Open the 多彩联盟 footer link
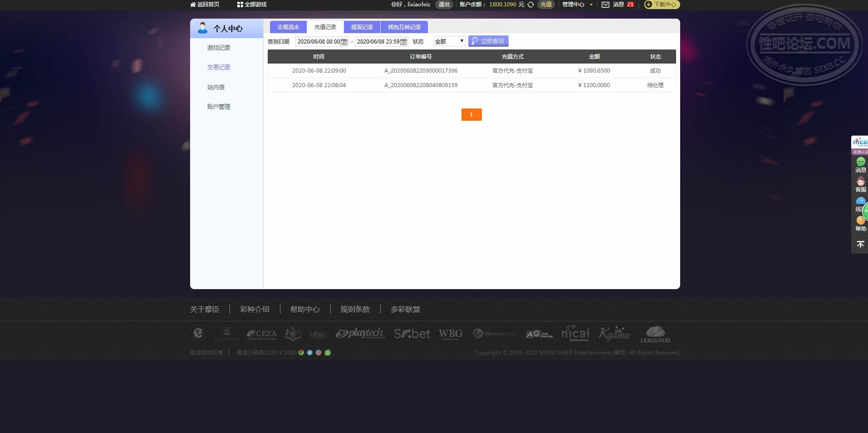The height and width of the screenshot is (433, 868). pos(405,310)
